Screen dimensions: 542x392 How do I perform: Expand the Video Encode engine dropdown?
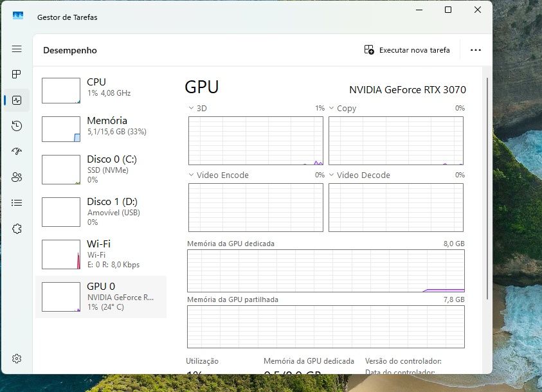[x=191, y=175]
